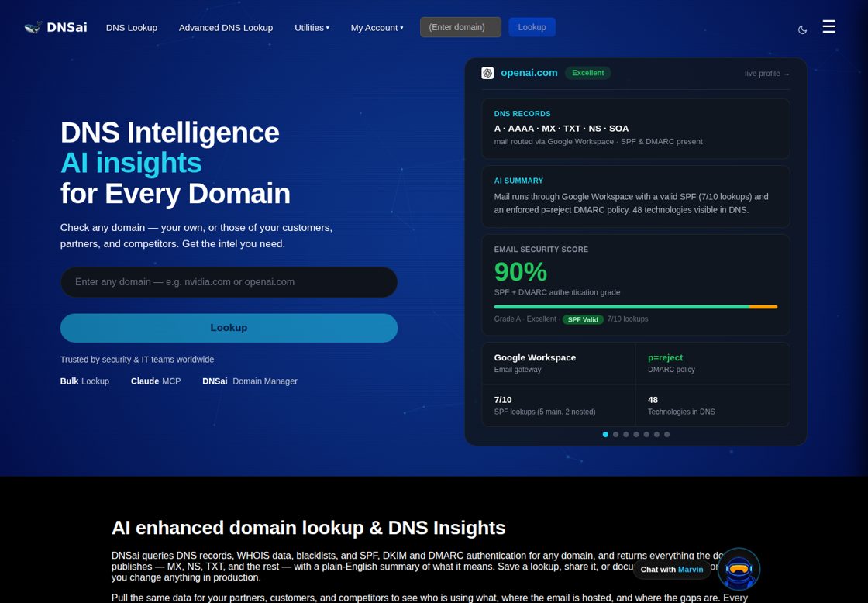Select the sixth carousel dot

pos(656,435)
